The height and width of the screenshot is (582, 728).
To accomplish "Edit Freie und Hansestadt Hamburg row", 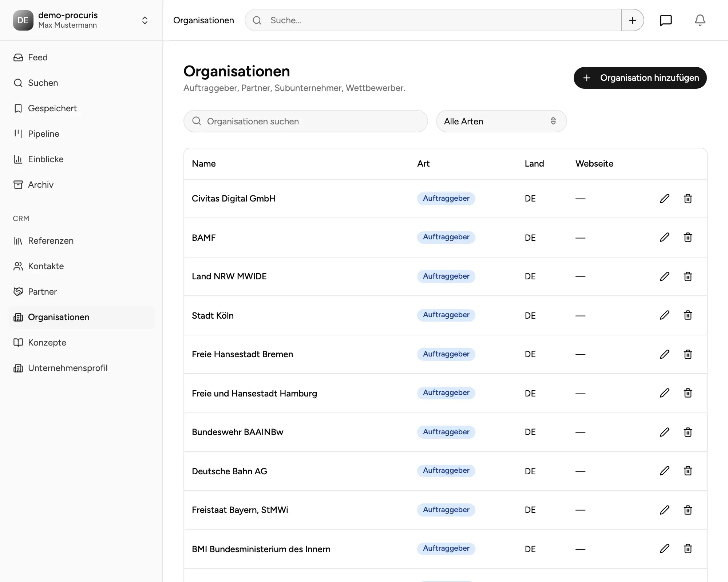I will [x=665, y=393].
